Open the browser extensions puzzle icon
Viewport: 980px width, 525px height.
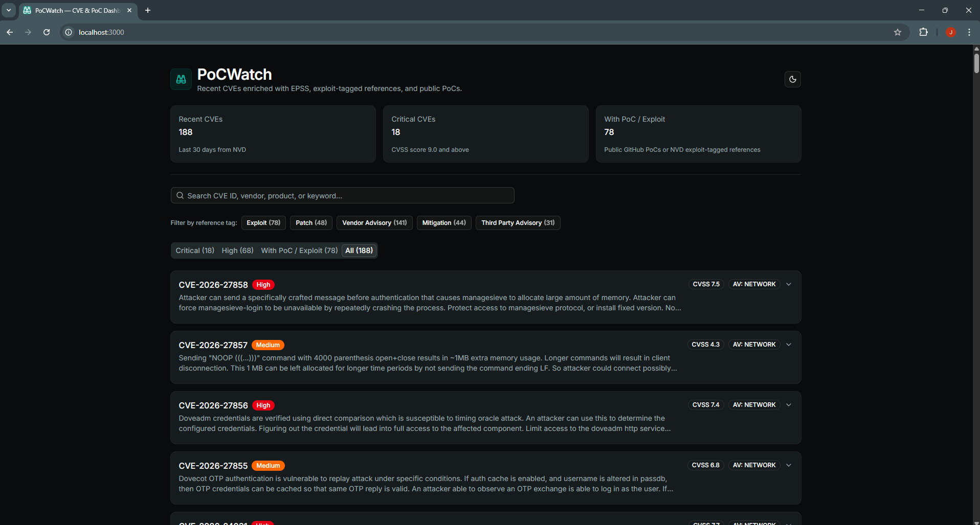click(x=923, y=32)
